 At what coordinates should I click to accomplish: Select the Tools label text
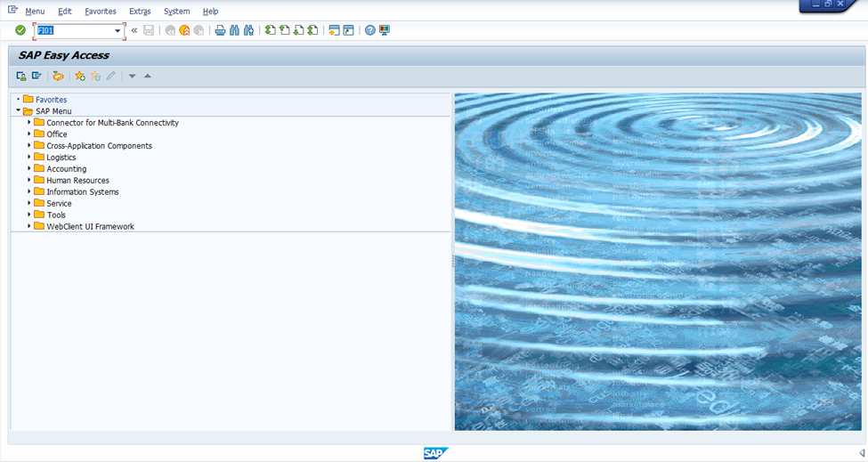point(56,215)
